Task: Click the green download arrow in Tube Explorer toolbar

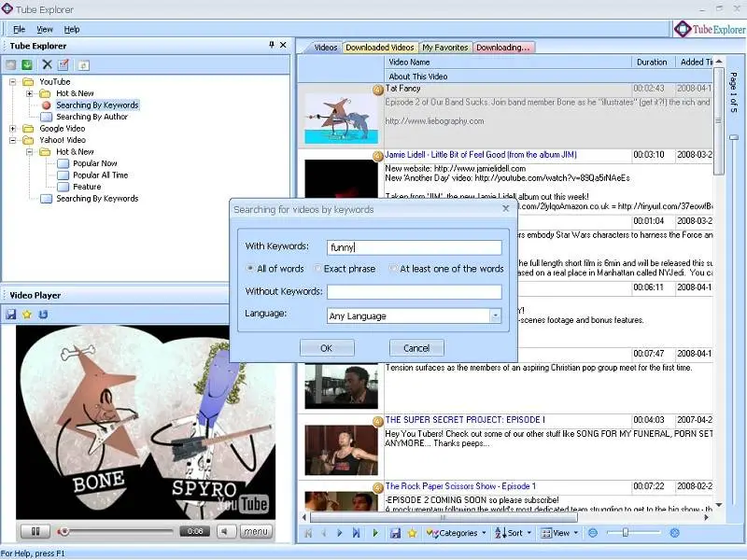Action: point(27,64)
